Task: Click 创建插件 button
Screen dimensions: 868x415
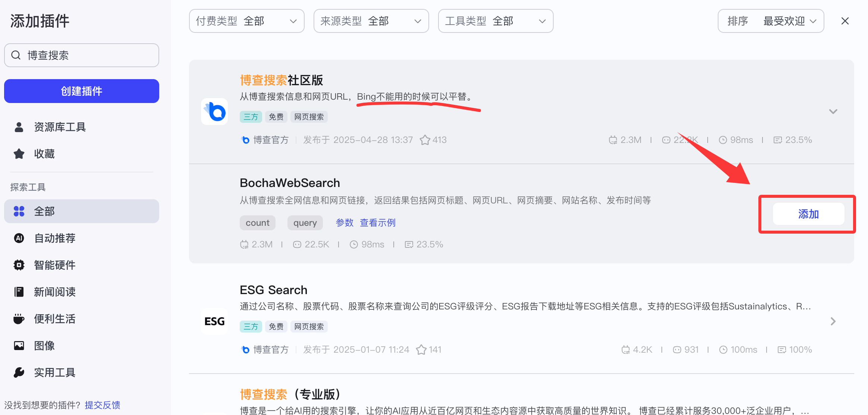Action: point(82,91)
